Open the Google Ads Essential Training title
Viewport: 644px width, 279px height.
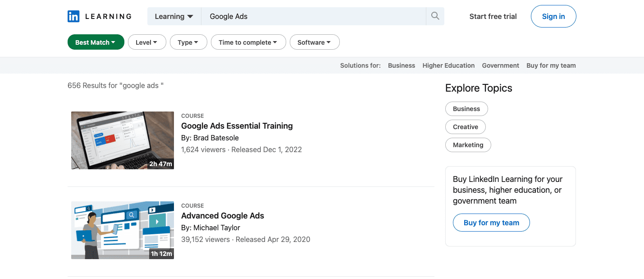237,126
